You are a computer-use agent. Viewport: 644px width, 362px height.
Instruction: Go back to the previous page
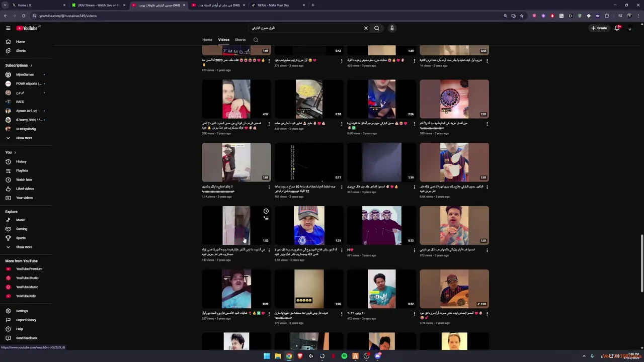6,16
